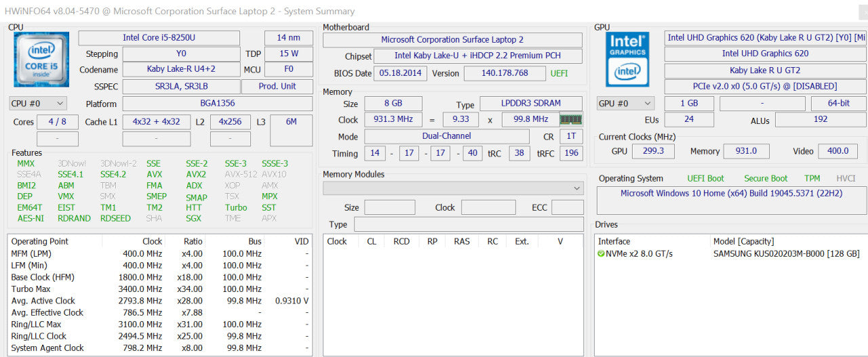
Task: Click the Cache L1 4x32 + 4x32 value
Action: [x=157, y=122]
